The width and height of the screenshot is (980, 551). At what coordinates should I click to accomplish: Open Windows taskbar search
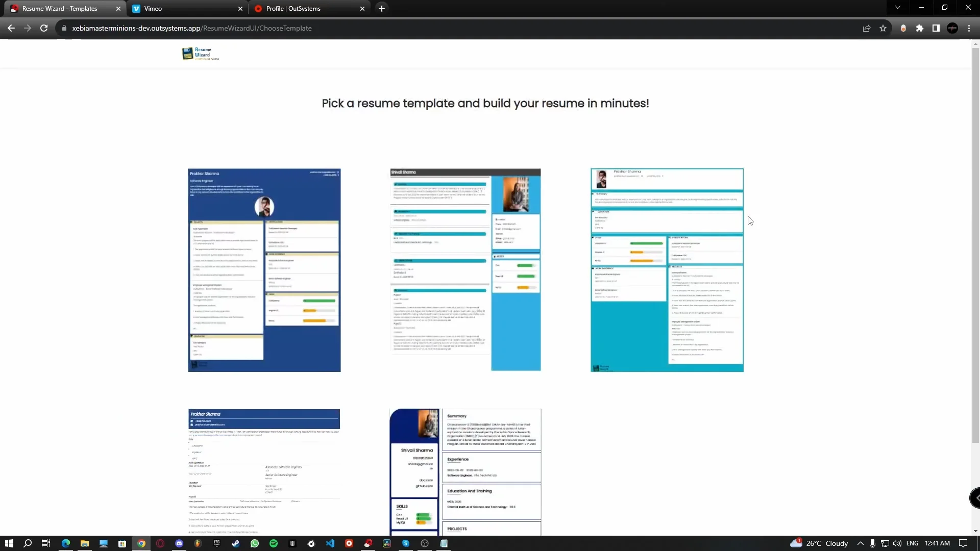28,543
